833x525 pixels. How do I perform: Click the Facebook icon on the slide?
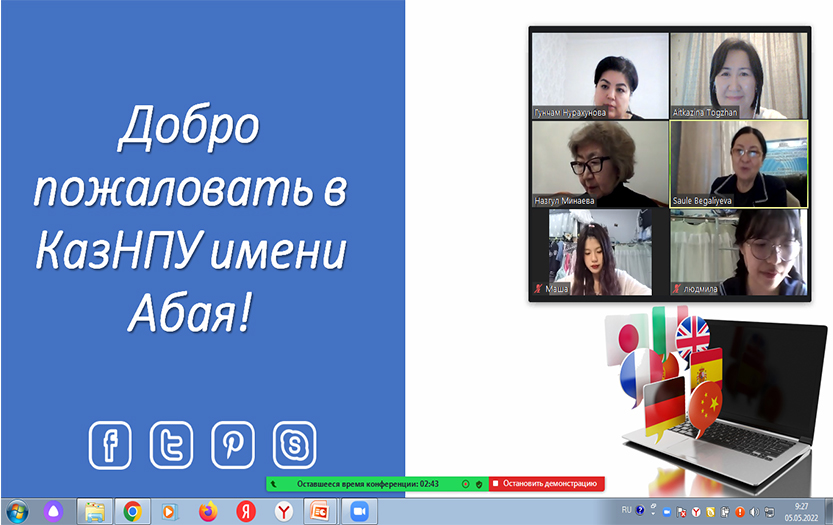(110, 445)
